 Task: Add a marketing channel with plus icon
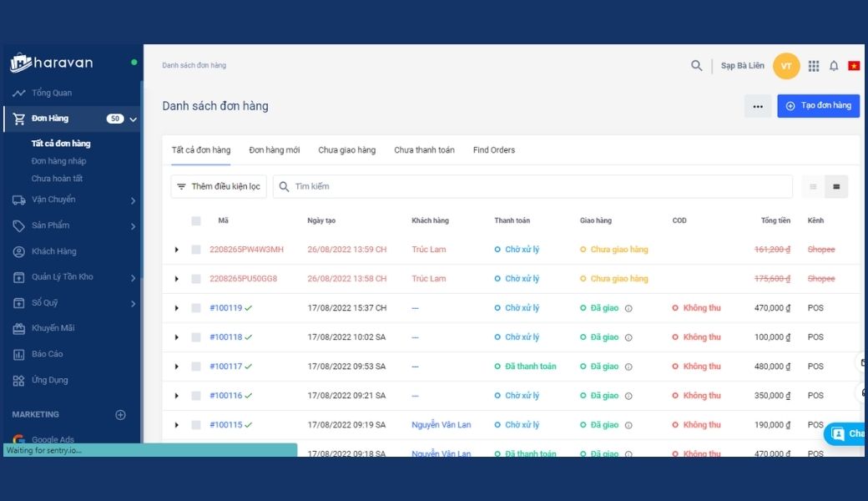click(x=120, y=415)
